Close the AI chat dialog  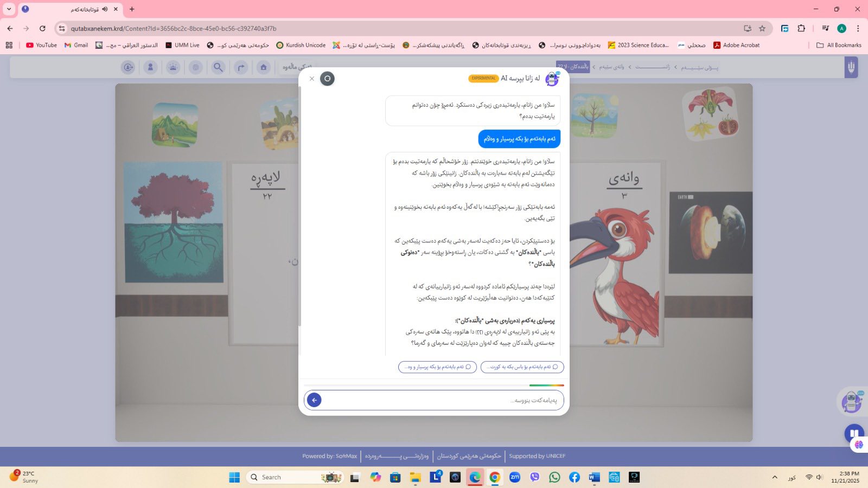click(312, 79)
